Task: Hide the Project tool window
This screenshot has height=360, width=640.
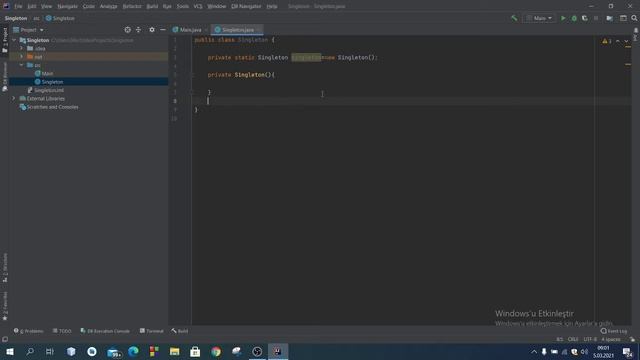Action: point(163,30)
